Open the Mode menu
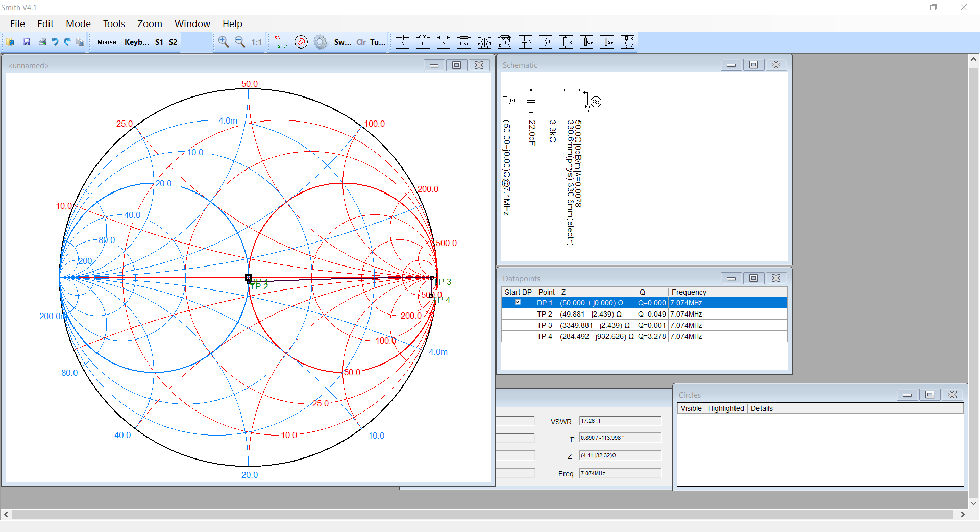This screenshot has width=980, height=532. pos(78,23)
